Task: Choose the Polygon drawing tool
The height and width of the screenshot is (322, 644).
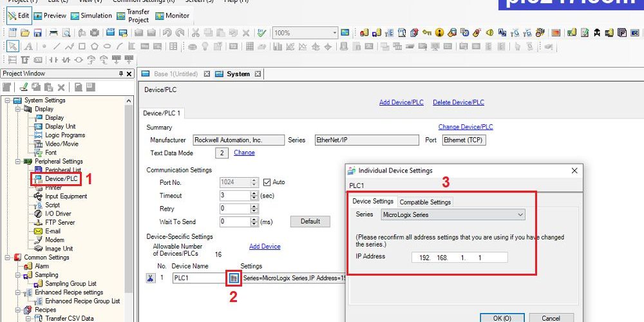Action: (x=95, y=46)
